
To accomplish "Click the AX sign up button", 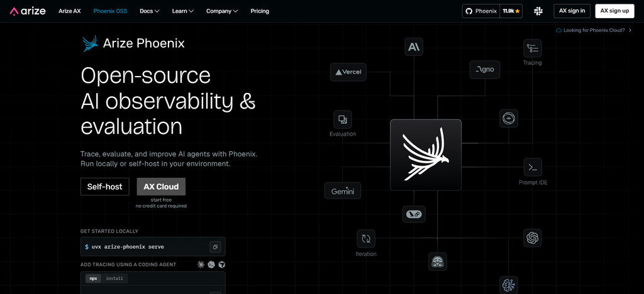I will pyautogui.click(x=614, y=11).
